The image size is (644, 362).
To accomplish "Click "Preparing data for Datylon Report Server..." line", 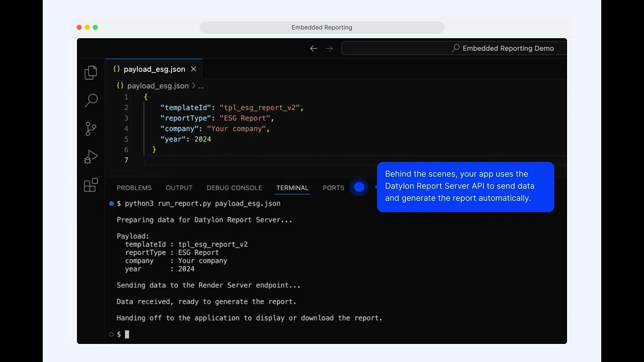I will pyautogui.click(x=204, y=220).
